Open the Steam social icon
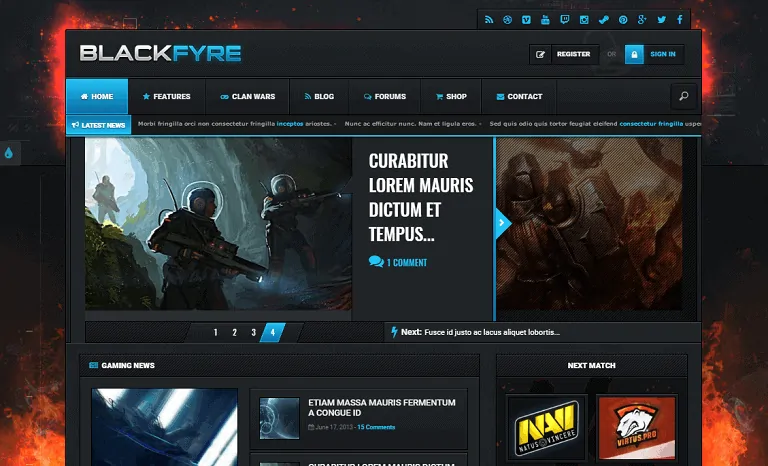This screenshot has height=466, width=768. click(603, 20)
